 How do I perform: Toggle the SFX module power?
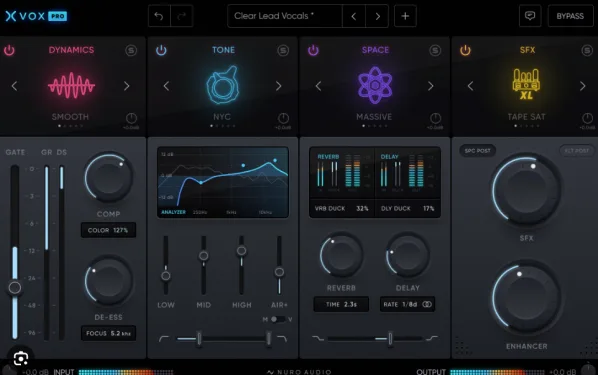[x=465, y=50]
